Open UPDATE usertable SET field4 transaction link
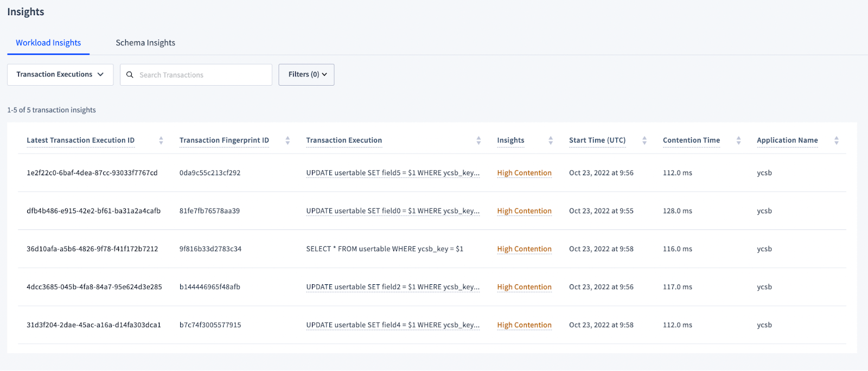Viewport: 868px width, 371px height. tap(393, 325)
